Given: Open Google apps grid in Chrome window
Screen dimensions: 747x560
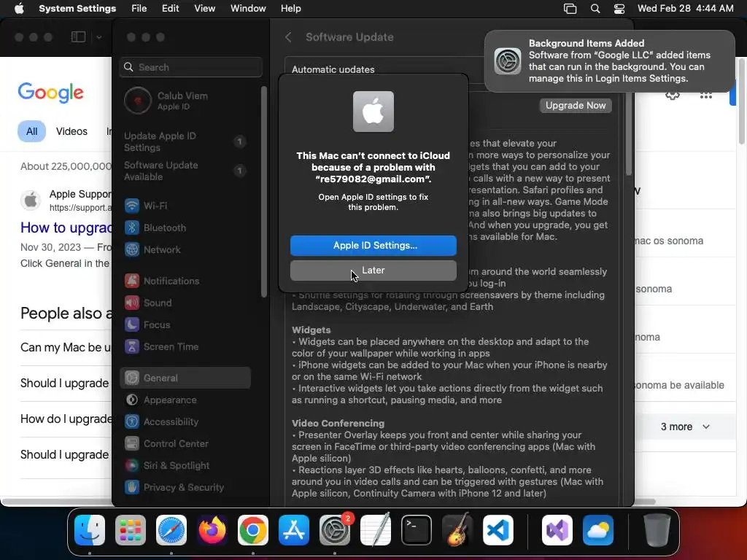Looking at the screenshot, I should click(706, 96).
